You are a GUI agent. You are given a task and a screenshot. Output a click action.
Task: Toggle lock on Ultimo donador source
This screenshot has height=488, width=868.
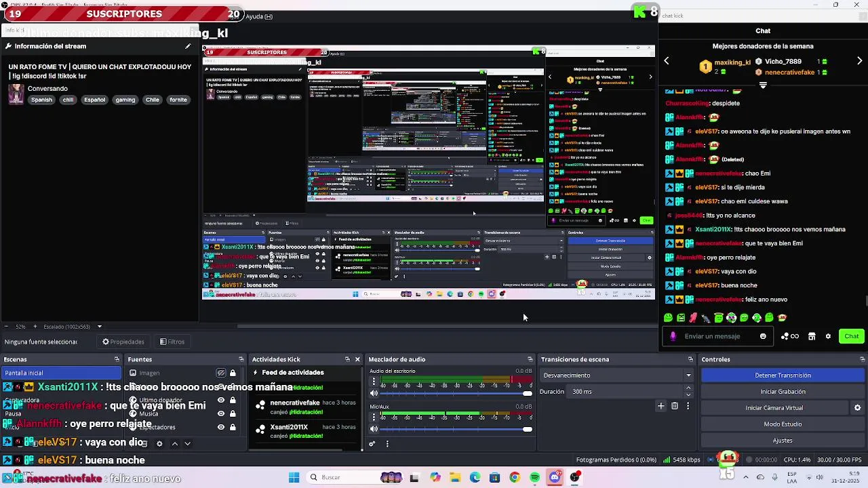click(233, 400)
